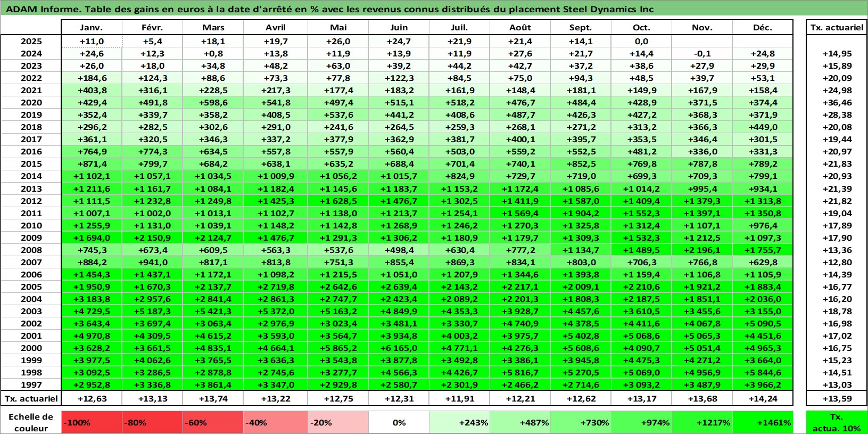
Task: Click the +5 402,8 cell in 2001
Action: pos(581,335)
